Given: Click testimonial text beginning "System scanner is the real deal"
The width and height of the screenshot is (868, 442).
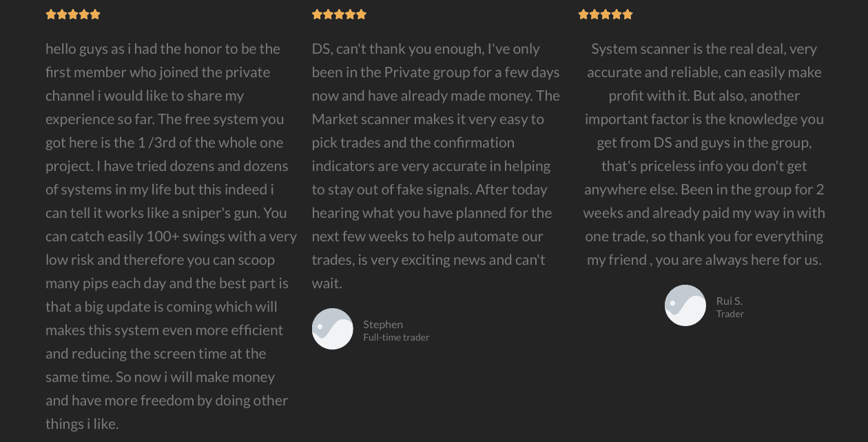Looking at the screenshot, I should [x=704, y=154].
